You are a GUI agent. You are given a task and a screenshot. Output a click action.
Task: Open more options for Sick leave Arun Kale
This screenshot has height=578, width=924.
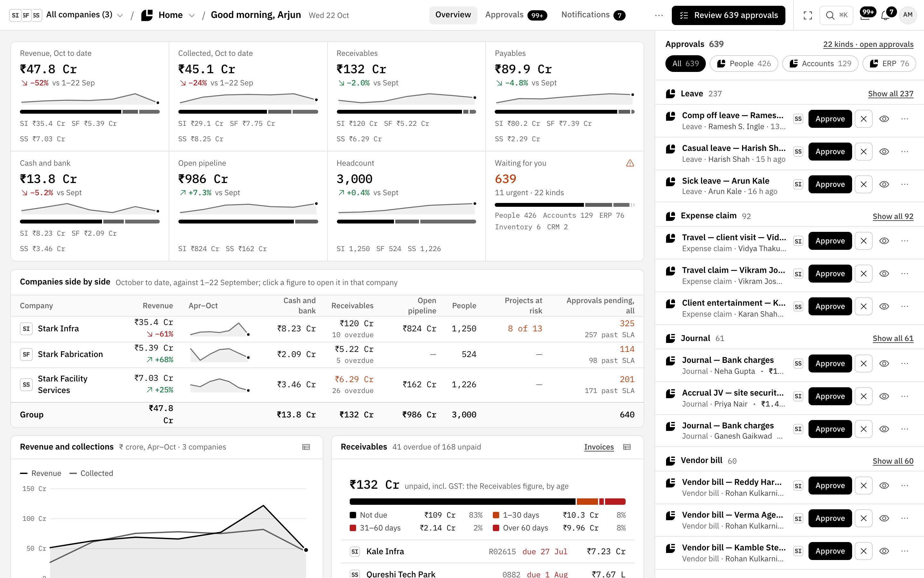point(904,184)
